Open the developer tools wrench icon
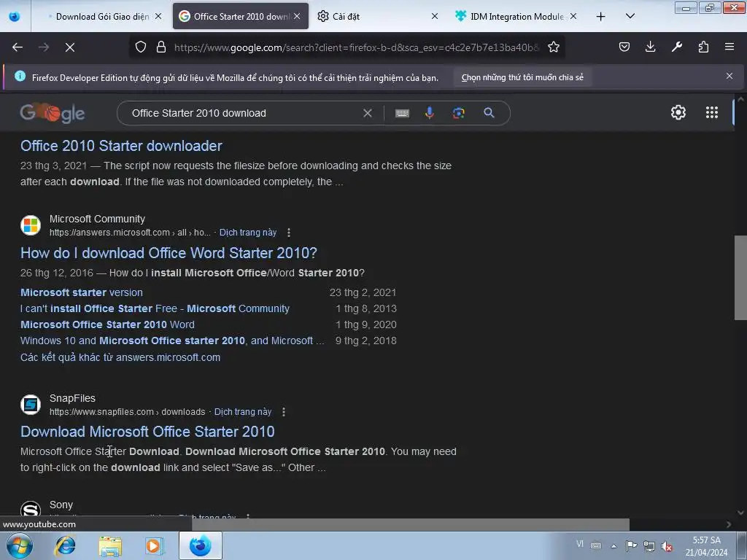This screenshot has width=747, height=560. [676, 47]
